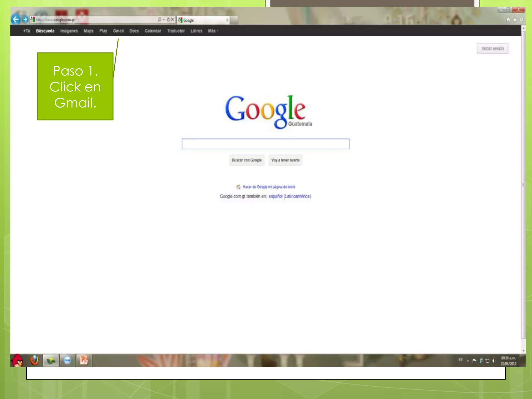Click the Buscar con Google button

click(x=247, y=160)
